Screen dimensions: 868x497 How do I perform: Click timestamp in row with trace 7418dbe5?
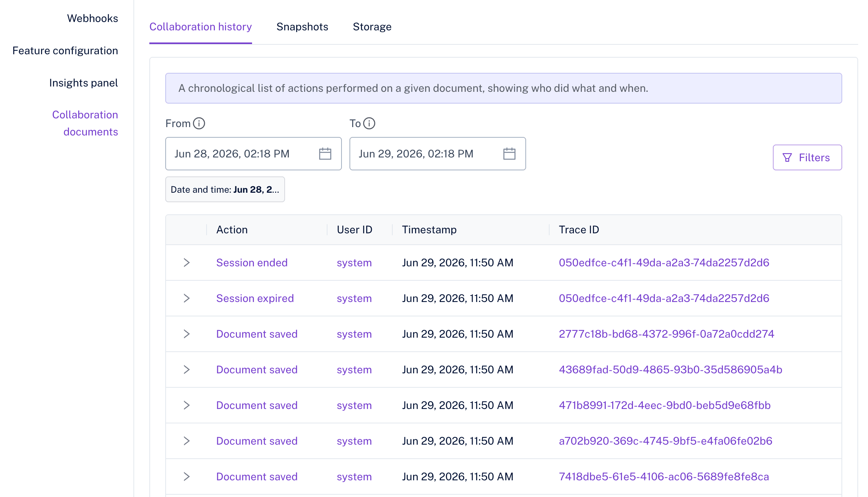pyautogui.click(x=458, y=477)
